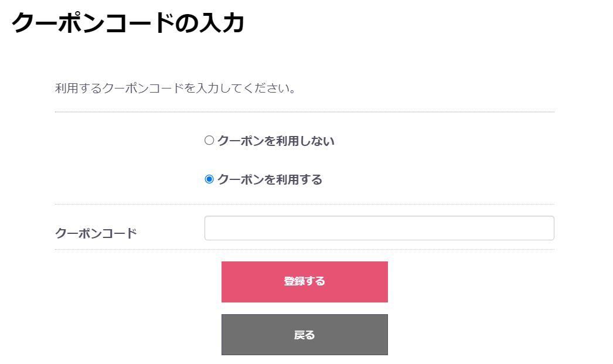Click the blue filled radio circle

(209, 179)
